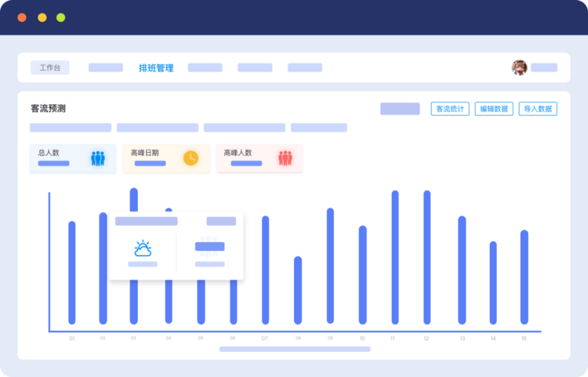Select the 总人数 summary card
Screen dimensions: 588x377
[x=72, y=158]
